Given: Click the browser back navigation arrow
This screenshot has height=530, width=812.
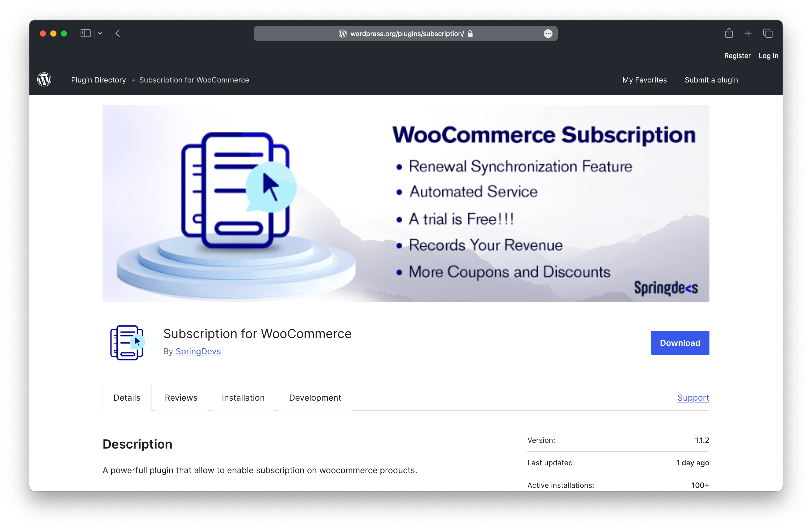Looking at the screenshot, I should [x=118, y=16].
